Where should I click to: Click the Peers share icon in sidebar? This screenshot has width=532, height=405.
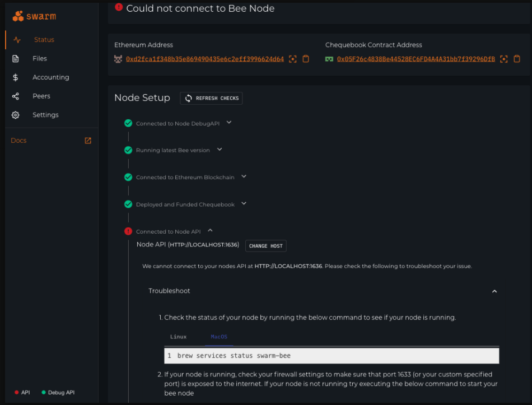[x=16, y=96]
